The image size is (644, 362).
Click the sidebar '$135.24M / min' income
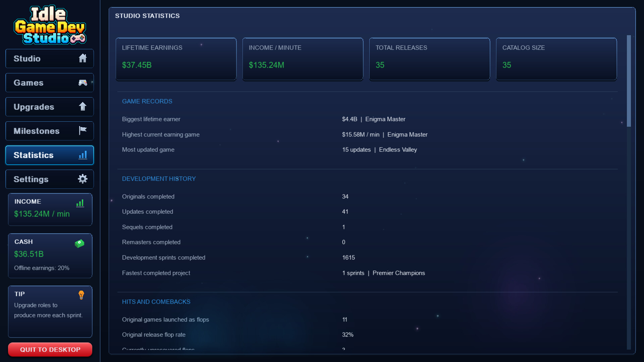(42, 214)
